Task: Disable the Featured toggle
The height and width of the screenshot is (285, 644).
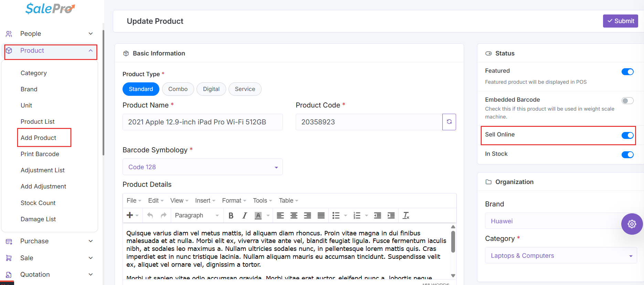Action: pos(627,72)
